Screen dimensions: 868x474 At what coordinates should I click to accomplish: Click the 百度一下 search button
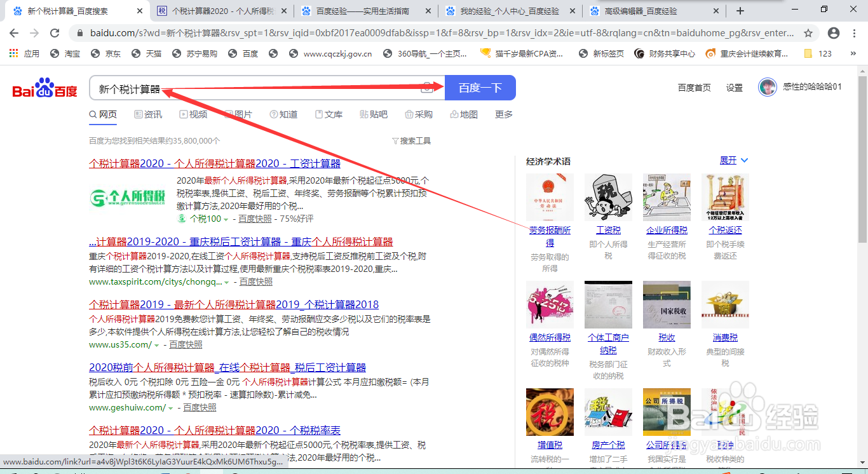480,88
